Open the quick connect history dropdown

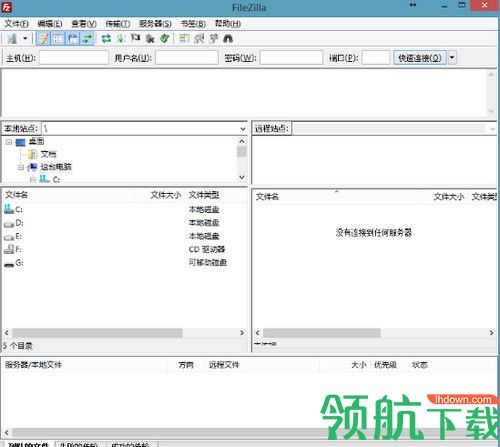452,58
